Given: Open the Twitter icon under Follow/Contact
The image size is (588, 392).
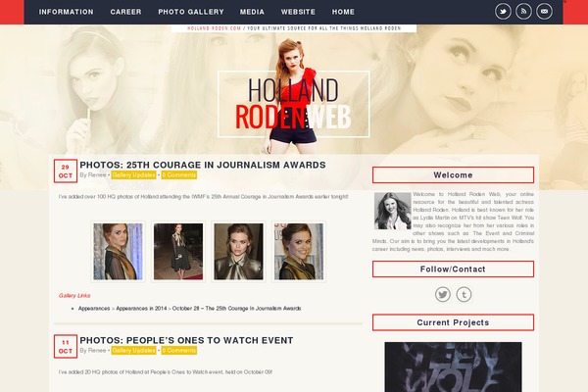Looking at the screenshot, I should (443, 294).
